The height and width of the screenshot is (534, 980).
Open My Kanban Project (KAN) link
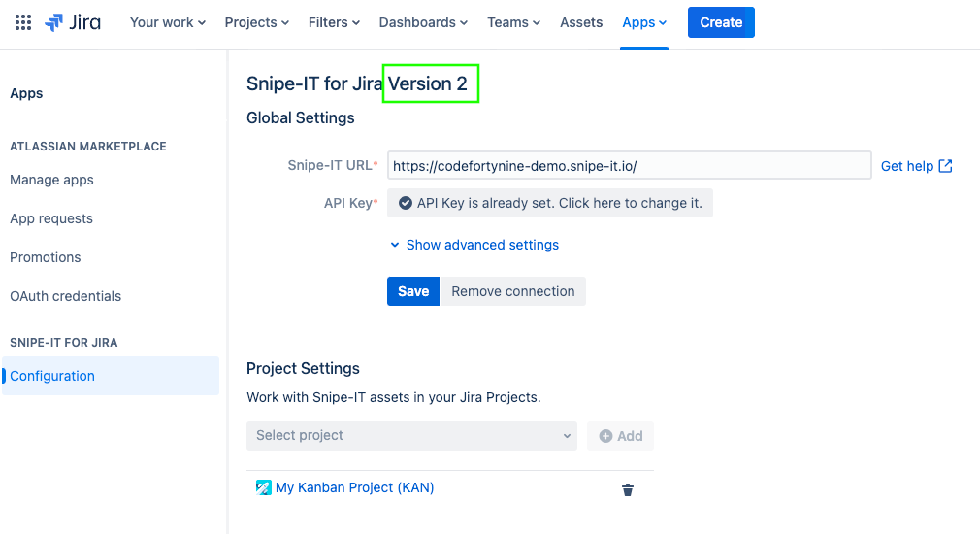point(354,487)
